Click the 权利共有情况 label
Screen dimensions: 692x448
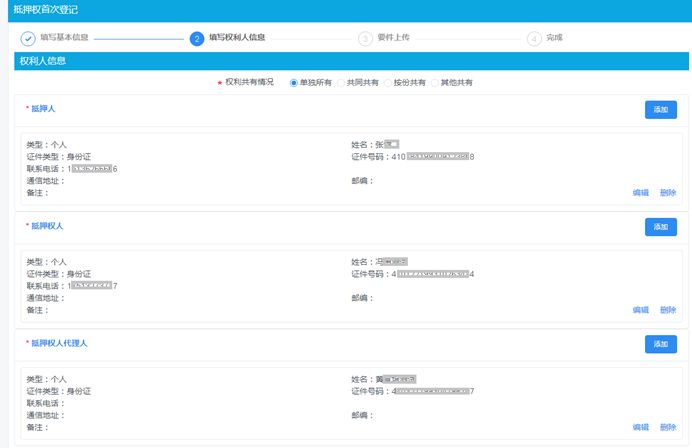click(249, 82)
